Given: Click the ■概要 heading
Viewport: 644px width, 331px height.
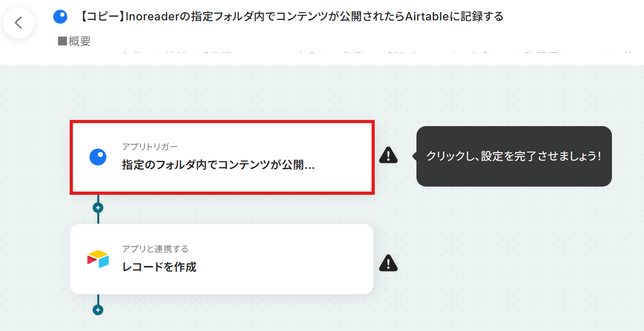Looking at the screenshot, I should (74, 42).
